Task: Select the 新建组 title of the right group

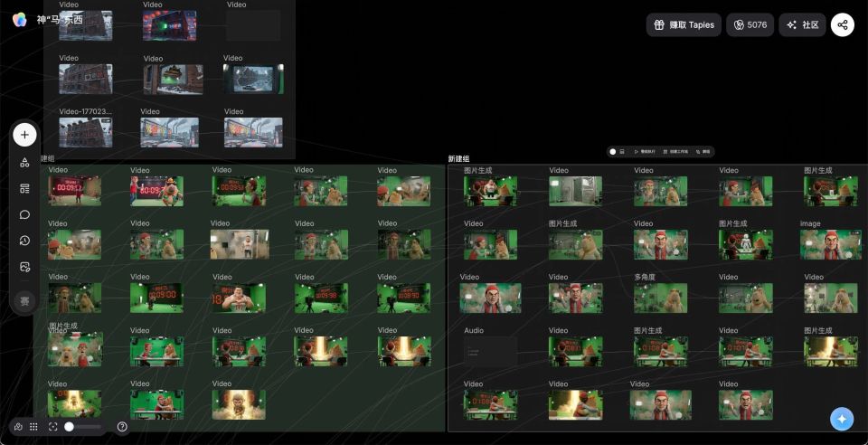Action: tap(459, 159)
